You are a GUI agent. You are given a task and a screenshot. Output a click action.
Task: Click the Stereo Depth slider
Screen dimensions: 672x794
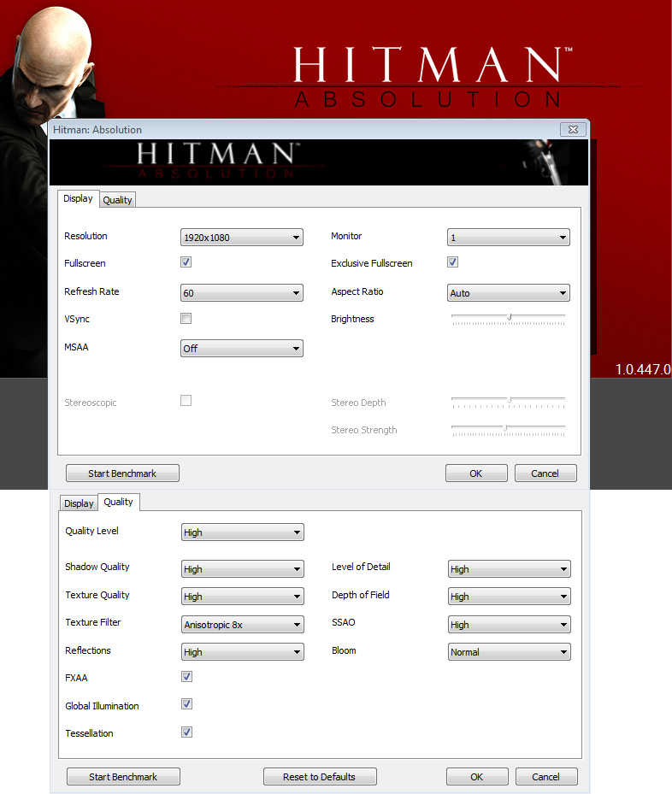(509, 403)
